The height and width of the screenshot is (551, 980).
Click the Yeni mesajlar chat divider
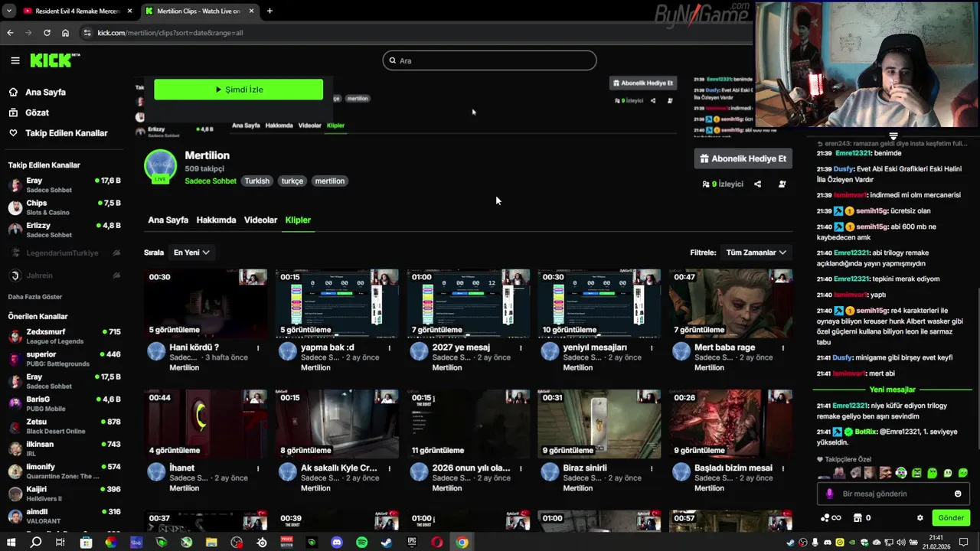[x=893, y=390]
